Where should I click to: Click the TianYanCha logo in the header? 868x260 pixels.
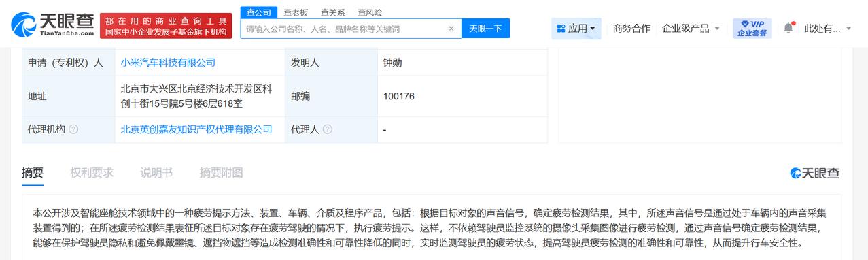pyautogui.click(x=52, y=25)
